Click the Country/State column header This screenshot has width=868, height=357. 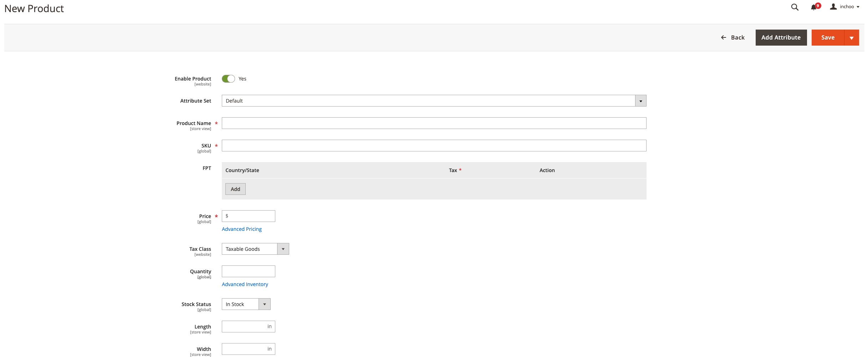pos(242,170)
